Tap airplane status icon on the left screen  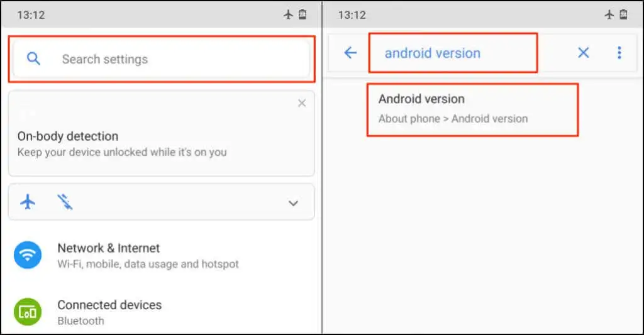pyautogui.click(x=289, y=14)
